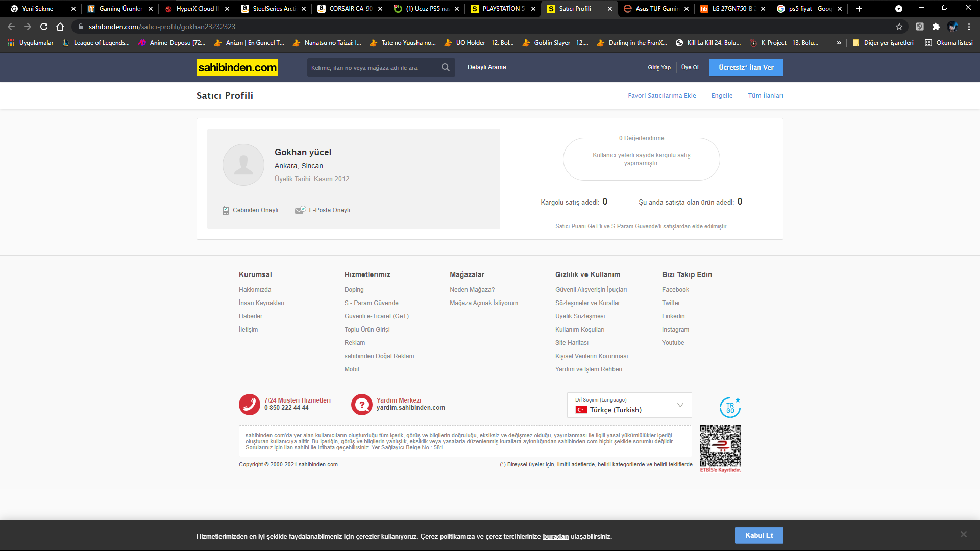Click the seller profile avatar image
The height and width of the screenshot is (551, 980).
pyautogui.click(x=243, y=165)
